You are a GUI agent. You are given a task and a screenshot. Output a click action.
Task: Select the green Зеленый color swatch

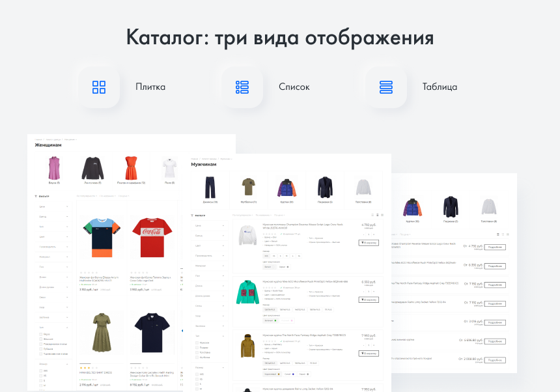[x=270, y=321]
